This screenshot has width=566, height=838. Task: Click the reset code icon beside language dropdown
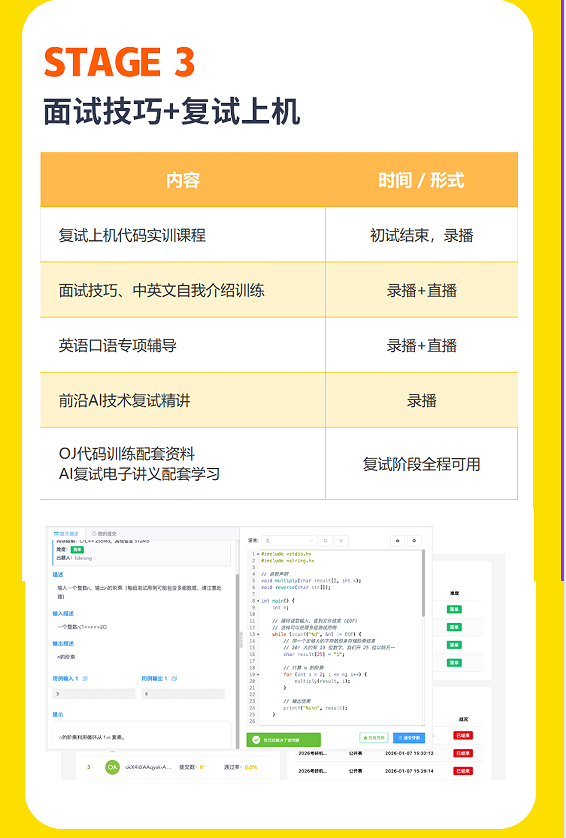coord(325,541)
